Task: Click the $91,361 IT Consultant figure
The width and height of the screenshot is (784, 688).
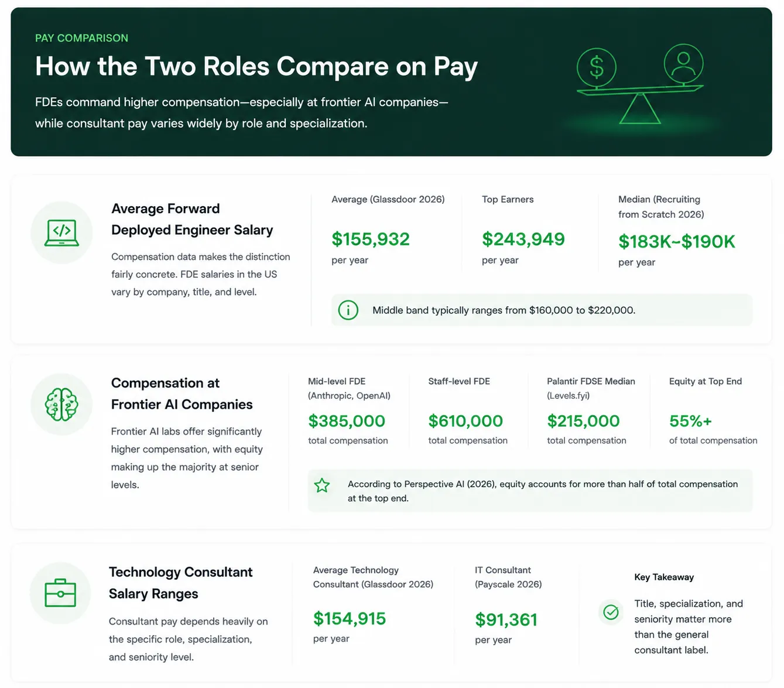Action: pyautogui.click(x=506, y=619)
